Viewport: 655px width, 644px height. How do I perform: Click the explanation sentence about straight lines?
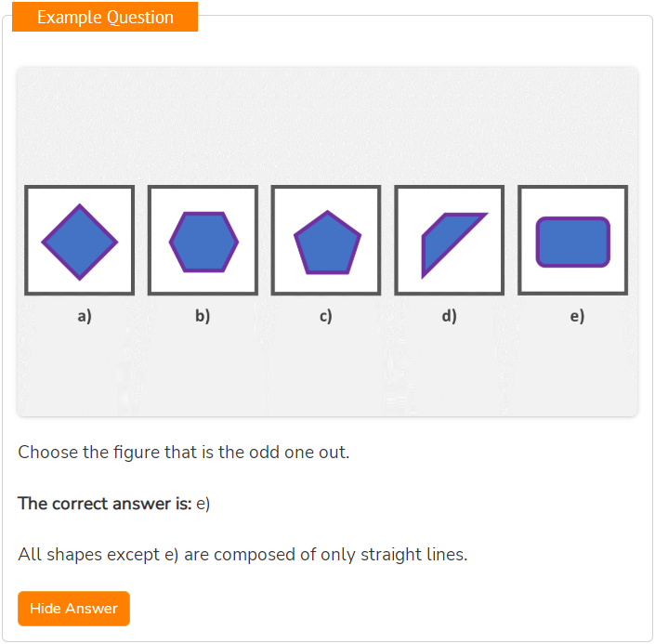[x=242, y=555]
